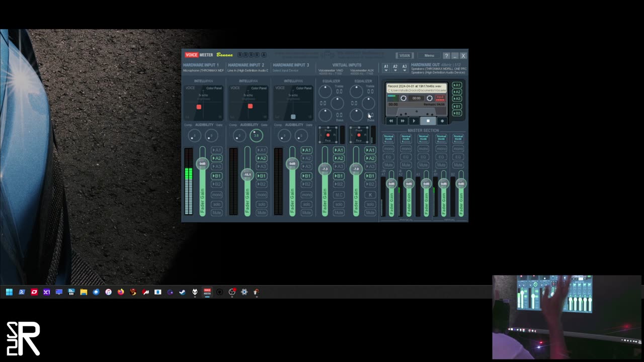
Task: Turn the Hardware Input 3 Gate knob
Action: tap(301, 136)
